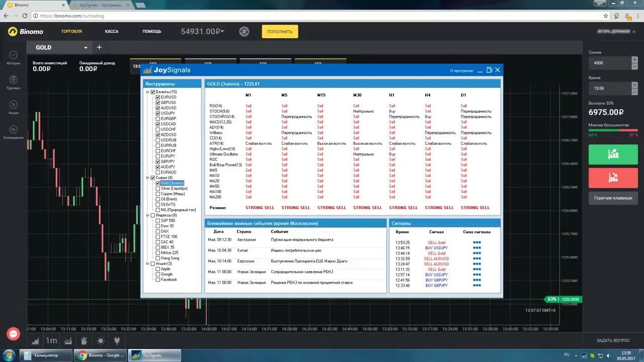Select Gold (Золото) tree item
The width and height of the screenshot is (644, 362).
pyautogui.click(x=173, y=183)
